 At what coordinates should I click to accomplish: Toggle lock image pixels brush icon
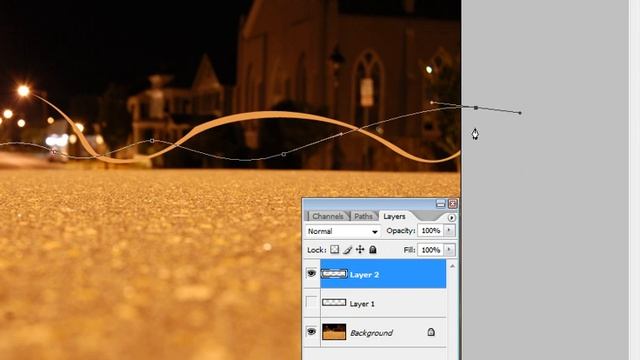(347, 249)
